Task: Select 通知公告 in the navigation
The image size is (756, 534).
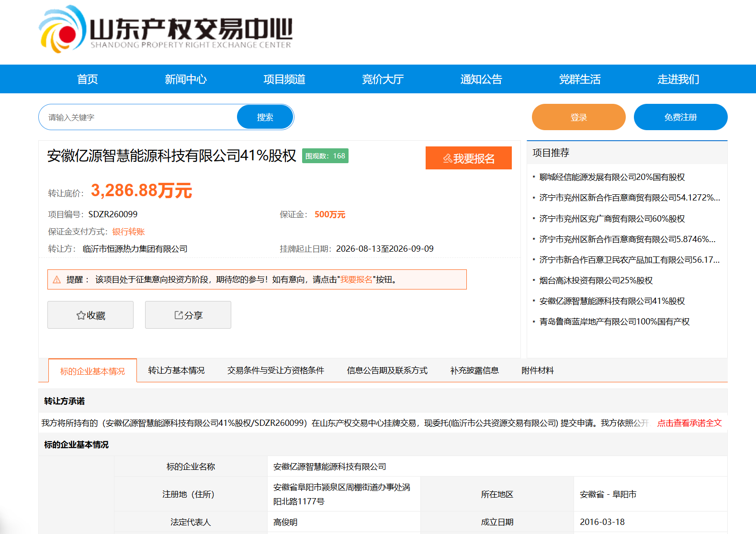Action: pyautogui.click(x=481, y=79)
